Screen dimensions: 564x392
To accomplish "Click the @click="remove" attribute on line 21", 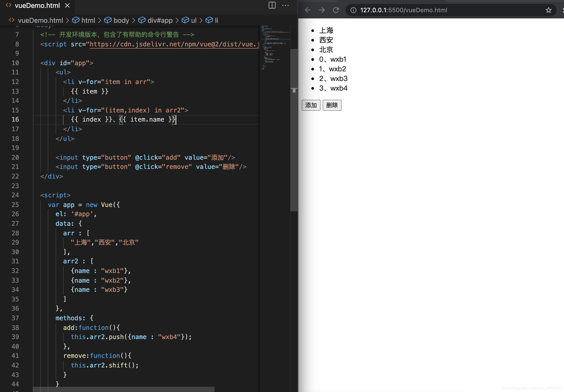I will [x=164, y=167].
